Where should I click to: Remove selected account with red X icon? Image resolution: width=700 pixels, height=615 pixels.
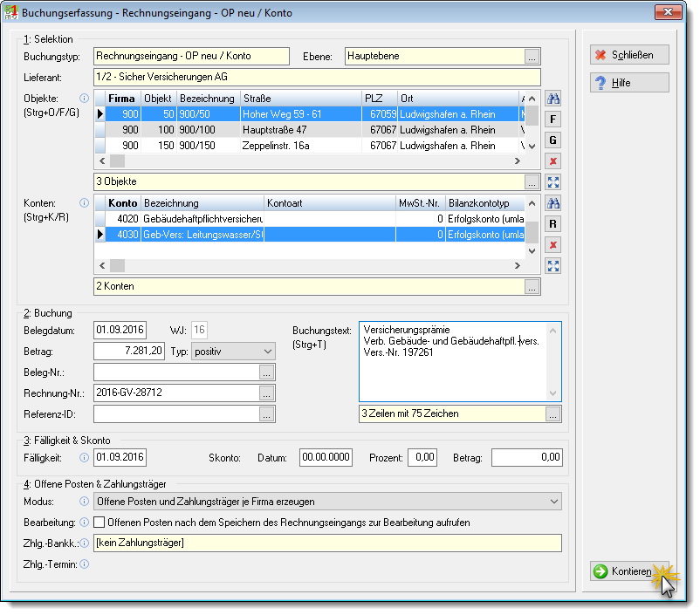click(552, 245)
